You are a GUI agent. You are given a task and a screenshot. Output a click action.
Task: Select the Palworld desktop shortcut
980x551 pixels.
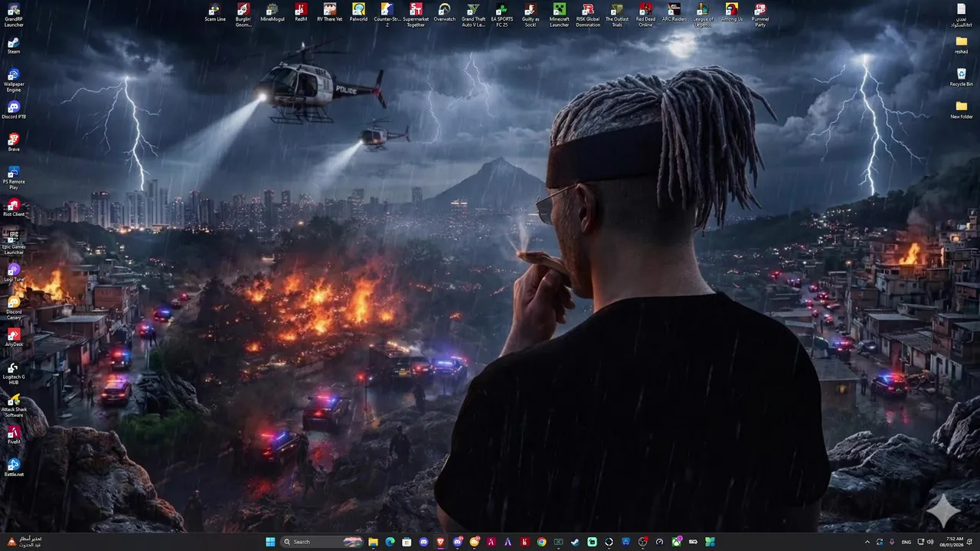point(358,12)
